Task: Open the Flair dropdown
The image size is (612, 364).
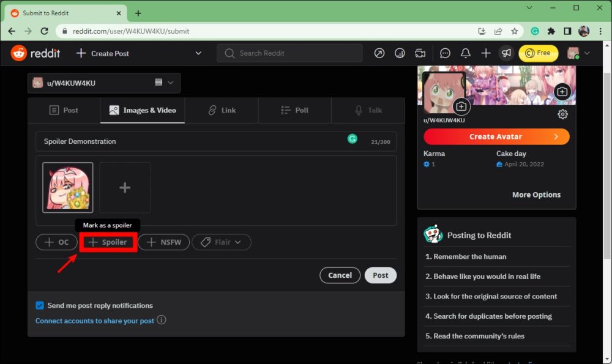Action: [x=222, y=242]
